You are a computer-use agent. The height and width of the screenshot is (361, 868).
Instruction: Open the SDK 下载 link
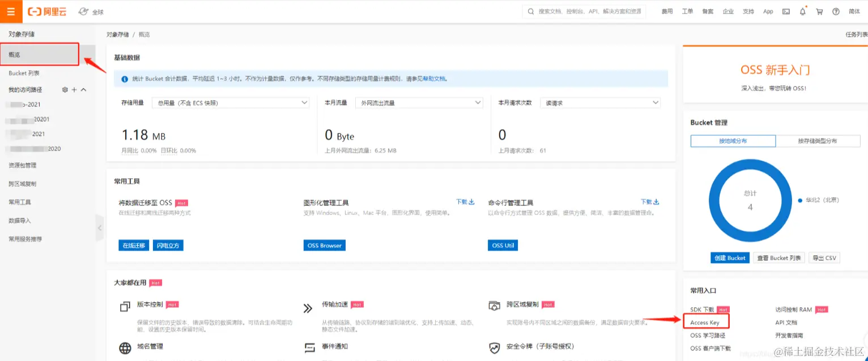pyautogui.click(x=702, y=310)
